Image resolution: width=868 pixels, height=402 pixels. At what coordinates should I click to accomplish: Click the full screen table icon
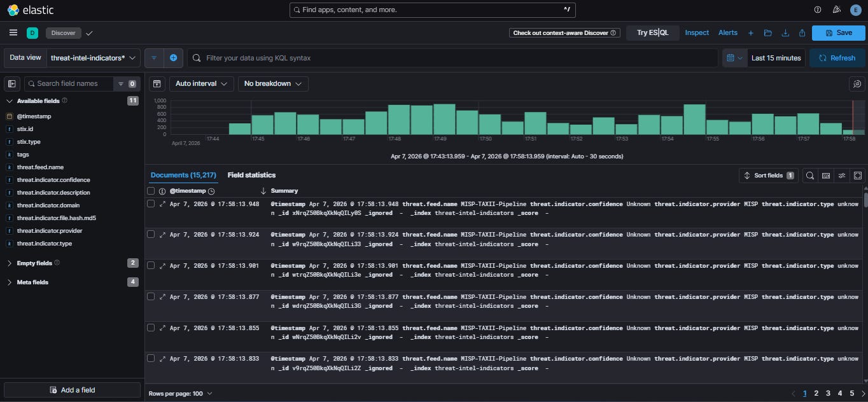pyautogui.click(x=857, y=176)
